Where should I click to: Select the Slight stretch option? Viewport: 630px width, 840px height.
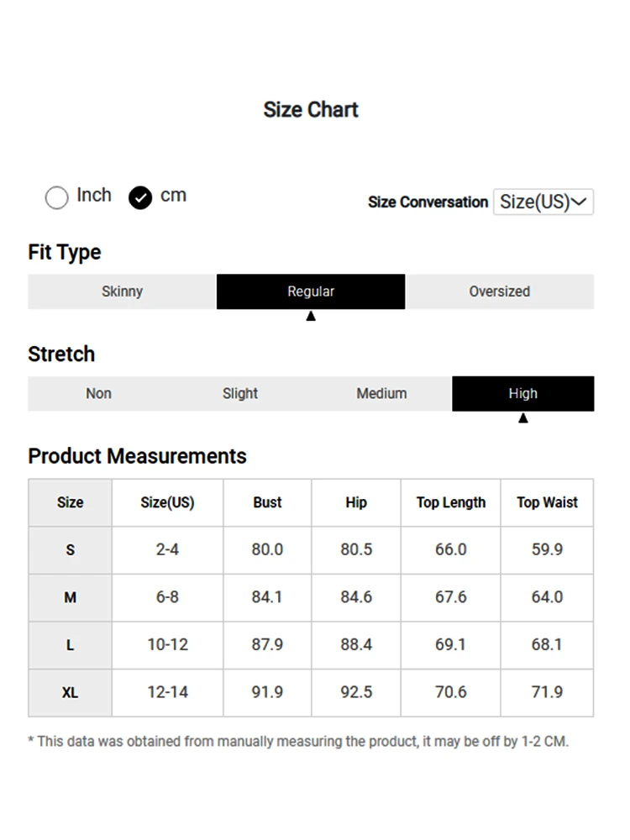[x=240, y=394]
